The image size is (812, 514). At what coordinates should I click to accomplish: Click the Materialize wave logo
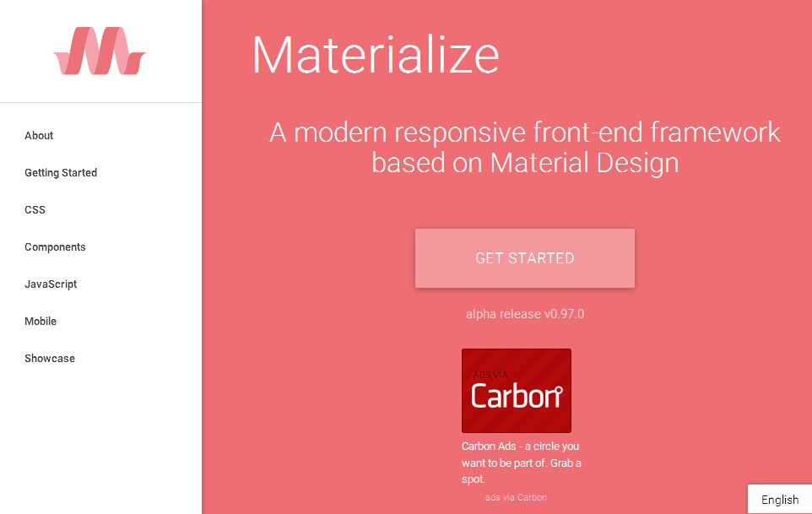coord(99,52)
